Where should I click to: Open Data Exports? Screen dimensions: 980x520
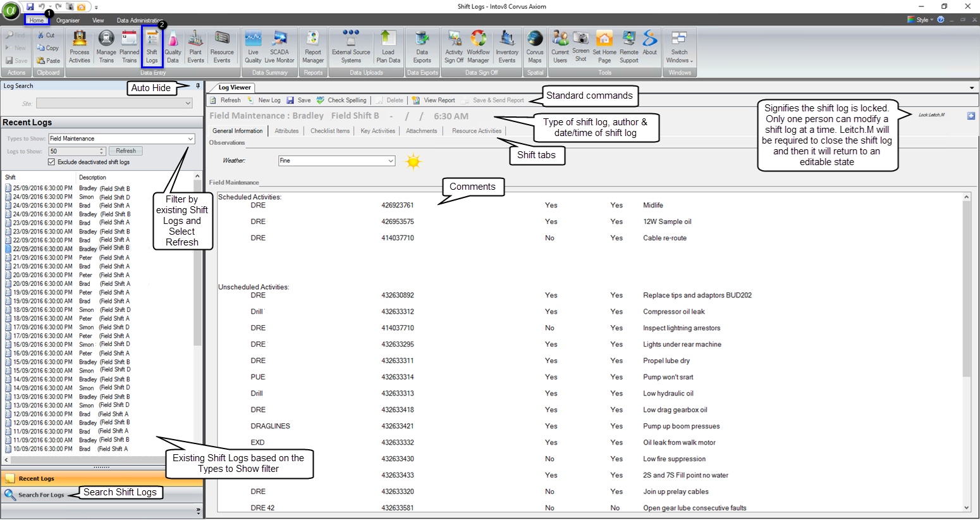coord(422,47)
